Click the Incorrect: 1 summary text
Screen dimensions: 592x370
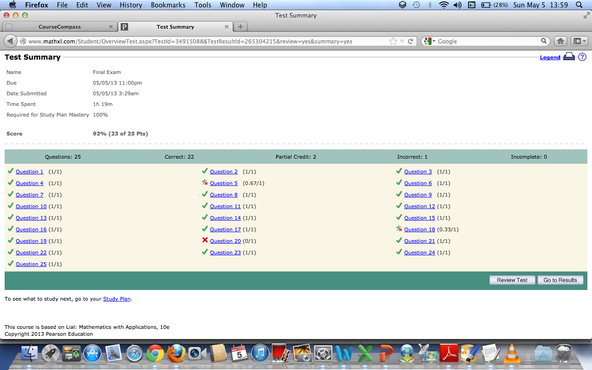[412, 157]
